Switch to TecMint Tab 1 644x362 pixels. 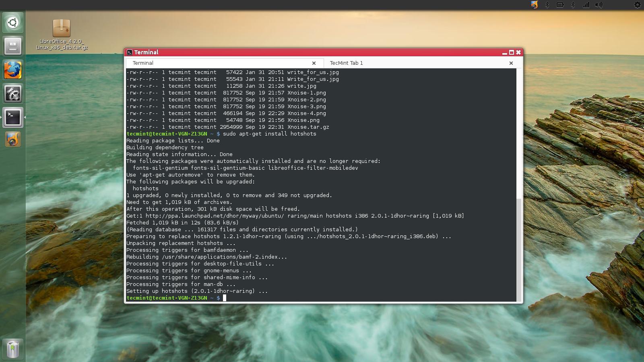346,63
